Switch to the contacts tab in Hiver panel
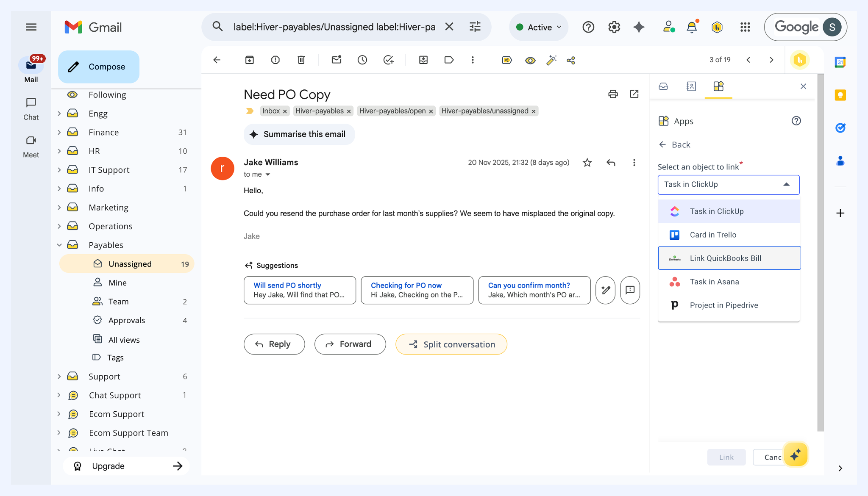 (691, 86)
